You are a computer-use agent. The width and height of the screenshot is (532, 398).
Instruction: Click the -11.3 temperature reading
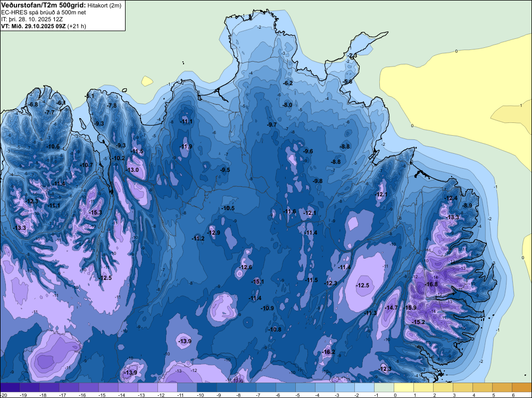click(x=370, y=313)
